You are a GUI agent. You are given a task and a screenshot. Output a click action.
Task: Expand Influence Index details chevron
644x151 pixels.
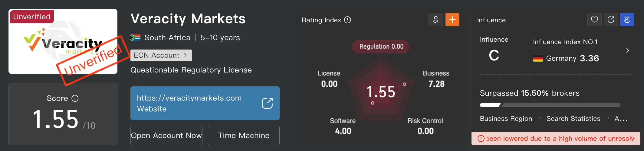tap(627, 50)
